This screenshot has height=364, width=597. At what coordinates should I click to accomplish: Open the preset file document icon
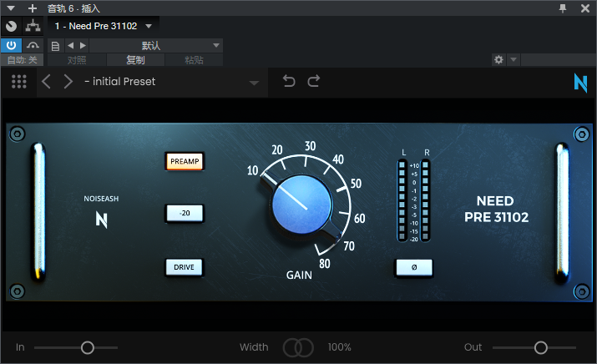(56, 46)
